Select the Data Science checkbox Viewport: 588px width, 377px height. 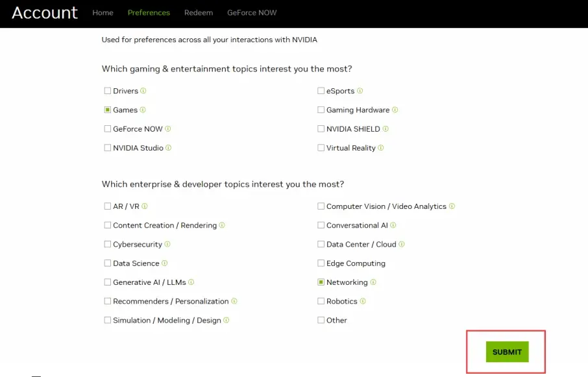(108, 263)
